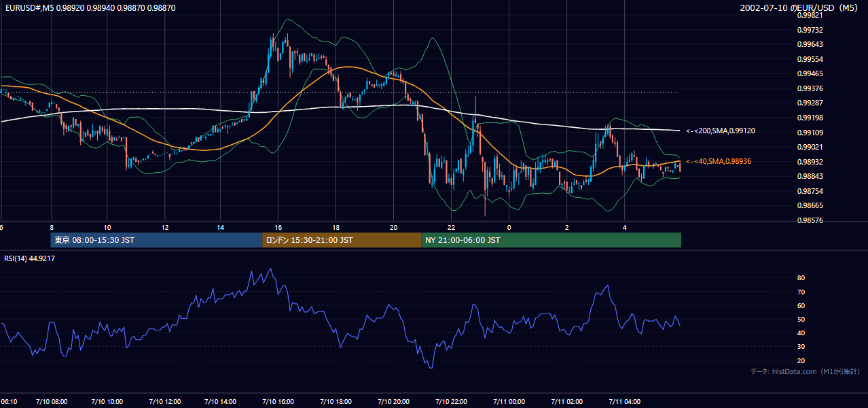This screenshot has width=868, height=408.
Task: Click the 7/11 04:00 time label
Action: [625, 402]
